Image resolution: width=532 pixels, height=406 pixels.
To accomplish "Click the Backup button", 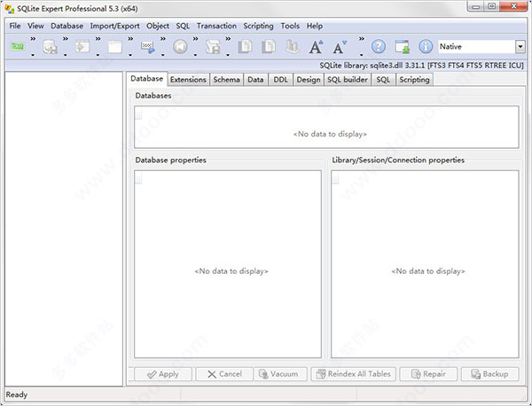I will tap(490, 374).
